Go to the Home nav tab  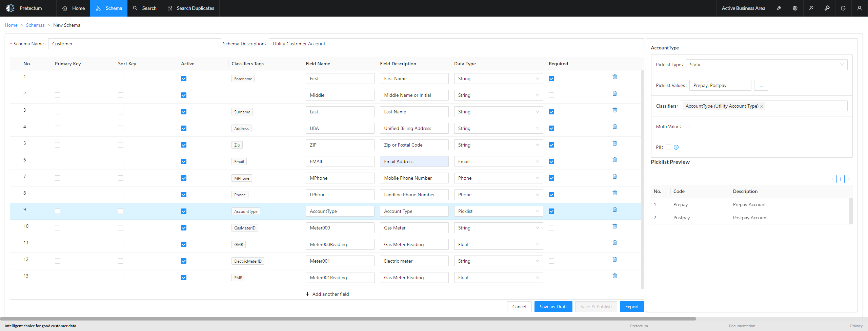point(74,8)
